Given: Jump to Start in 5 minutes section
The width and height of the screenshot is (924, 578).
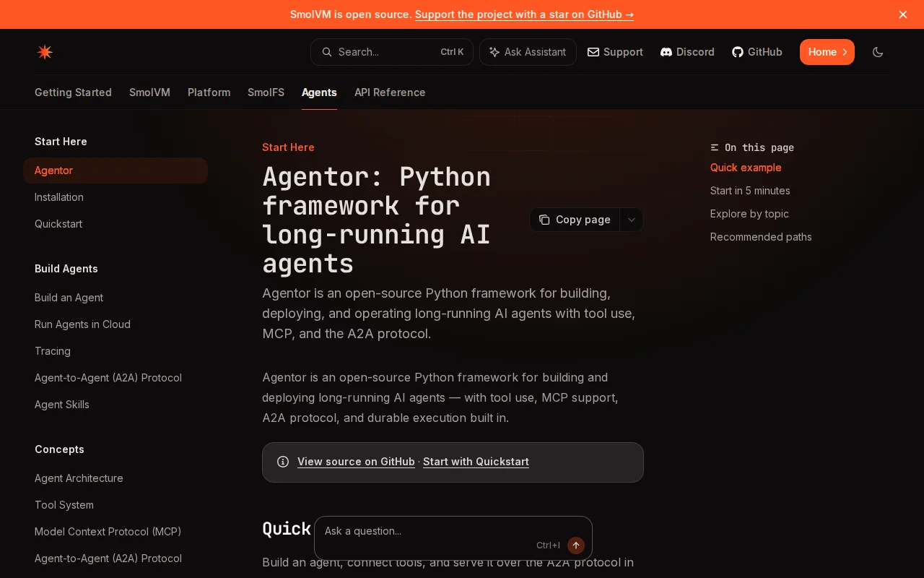Looking at the screenshot, I should coord(750,191).
